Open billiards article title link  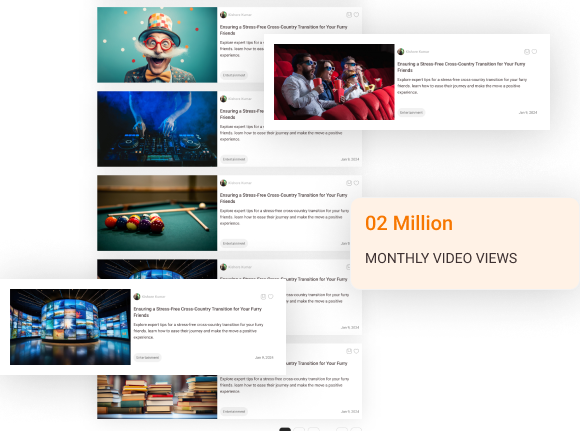point(283,198)
